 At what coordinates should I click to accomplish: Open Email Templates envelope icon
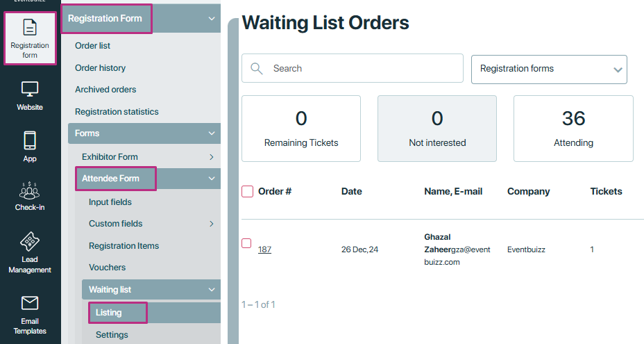tap(30, 303)
